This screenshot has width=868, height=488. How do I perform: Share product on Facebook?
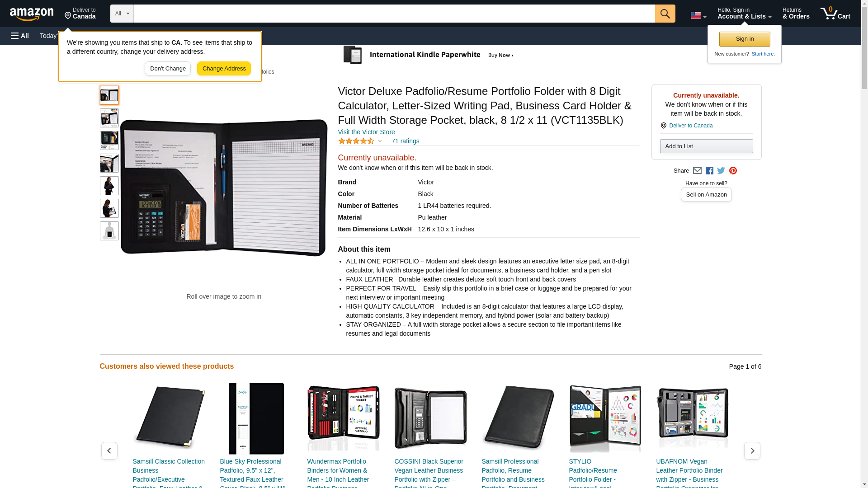pyautogui.click(x=709, y=171)
